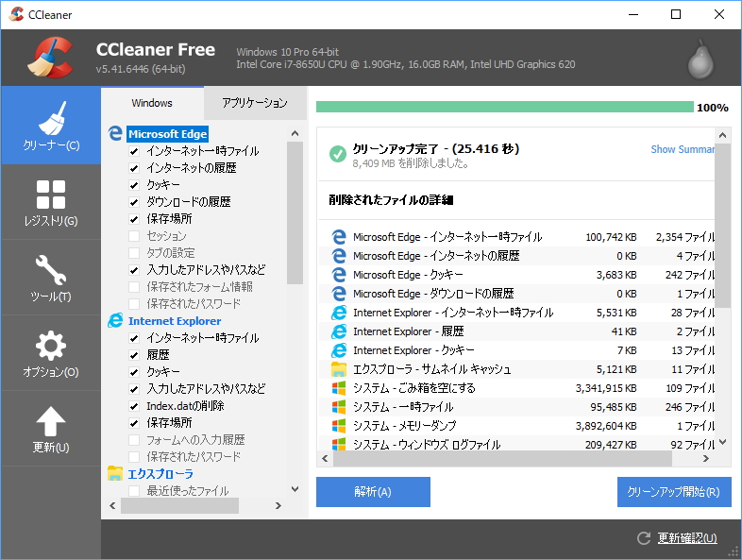Switch to the Windows tab
The width and height of the screenshot is (742, 560).
click(x=152, y=103)
